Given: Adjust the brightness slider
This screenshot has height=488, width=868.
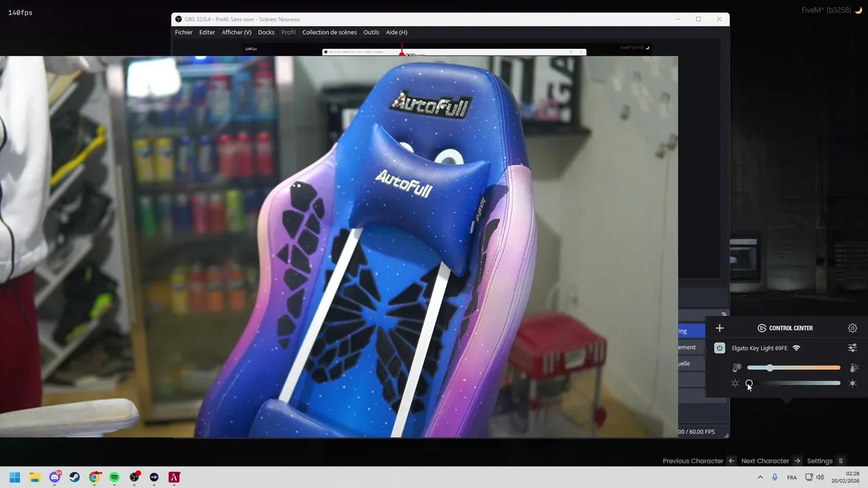Looking at the screenshot, I should pos(793,383).
